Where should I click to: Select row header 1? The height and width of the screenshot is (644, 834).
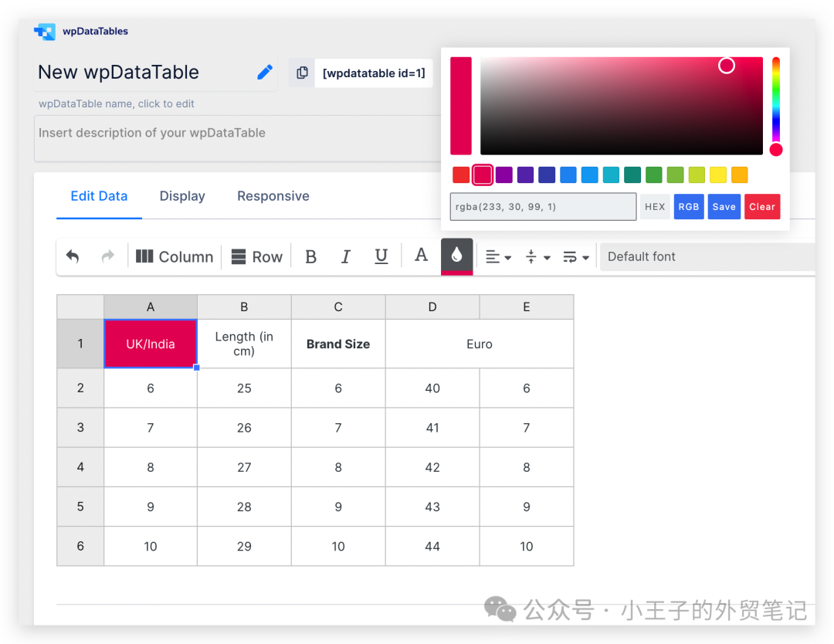pyautogui.click(x=80, y=344)
